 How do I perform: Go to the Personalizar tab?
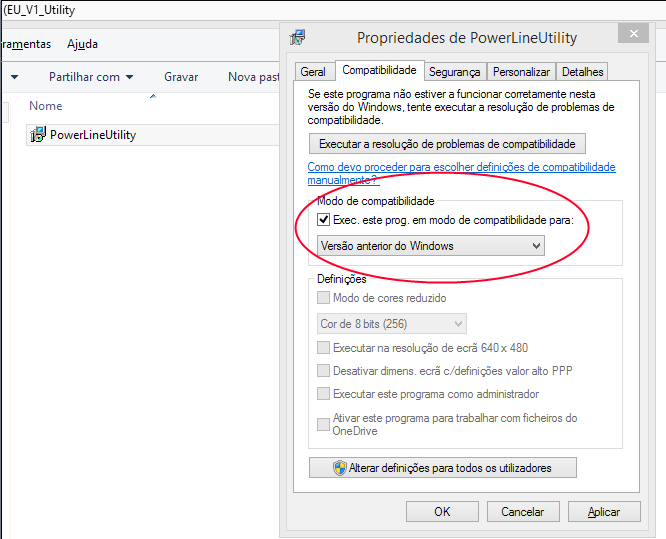tap(521, 72)
